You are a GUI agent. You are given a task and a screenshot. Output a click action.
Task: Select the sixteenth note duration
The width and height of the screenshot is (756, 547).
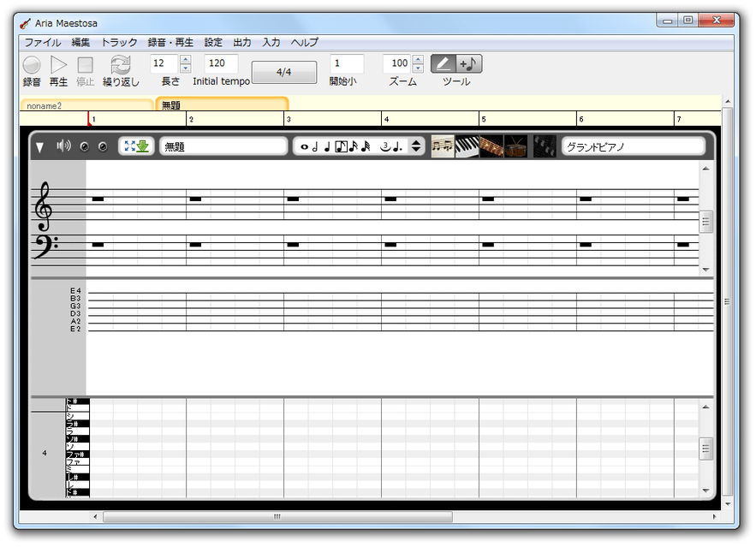point(354,146)
